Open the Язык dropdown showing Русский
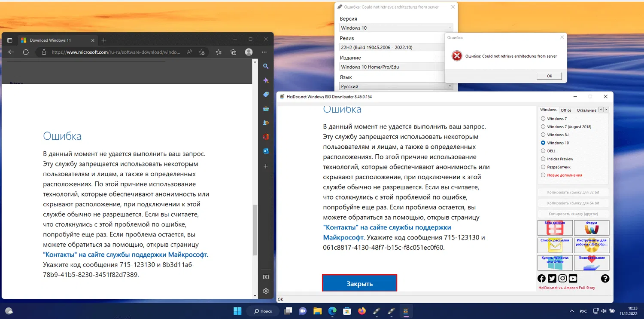 [396, 86]
